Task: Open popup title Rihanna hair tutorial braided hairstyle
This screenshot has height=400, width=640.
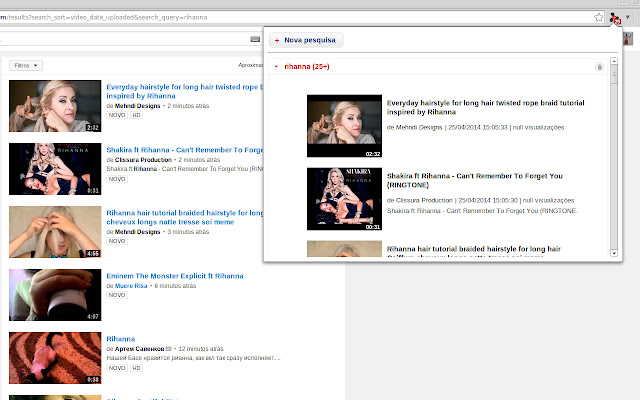Action: [473, 249]
